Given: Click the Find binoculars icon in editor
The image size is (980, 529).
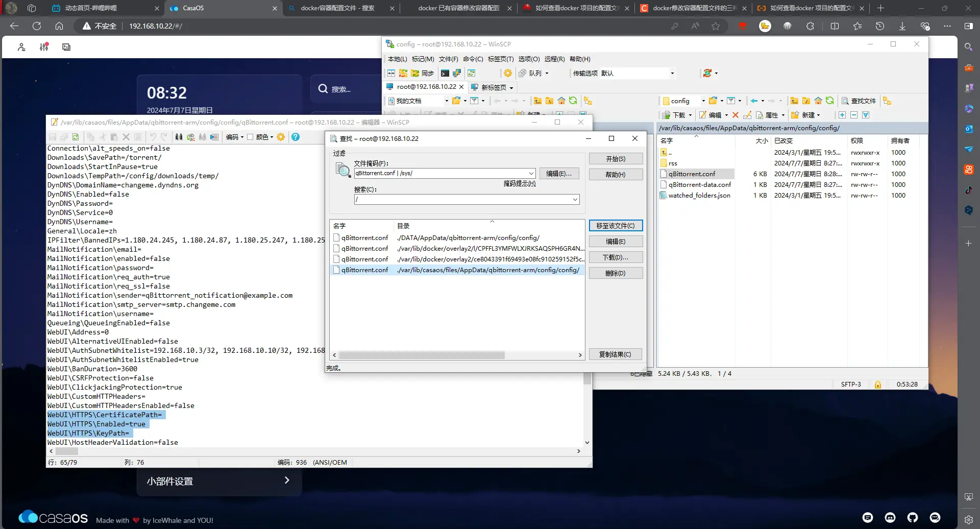Looking at the screenshot, I should coord(179,137).
